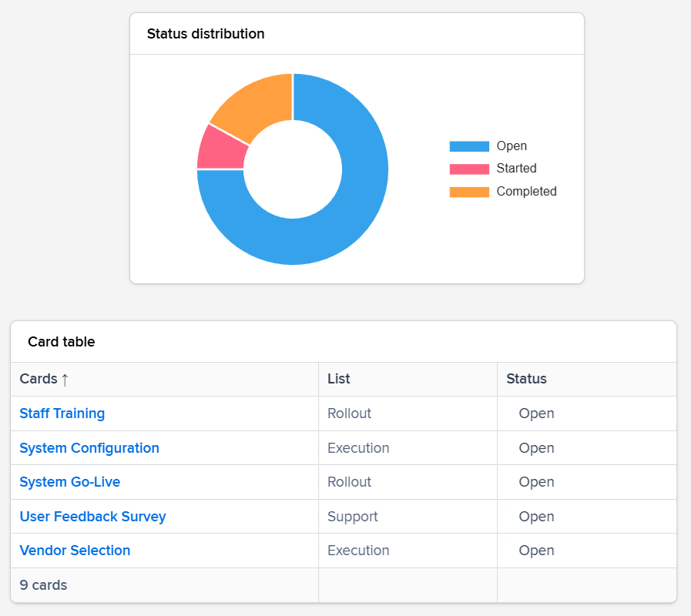Click the Card table panel title
The image size is (691, 616).
coord(61,342)
